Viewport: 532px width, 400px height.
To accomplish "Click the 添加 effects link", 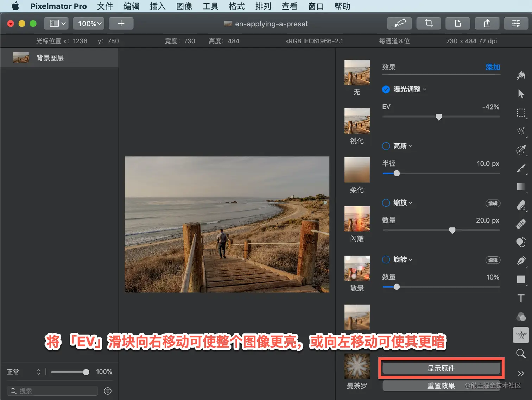I will coord(493,67).
